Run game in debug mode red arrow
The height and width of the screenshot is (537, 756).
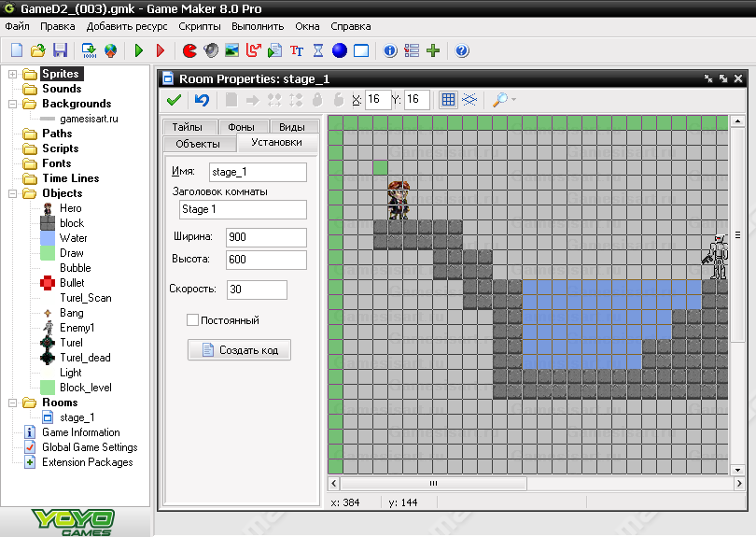[161, 50]
